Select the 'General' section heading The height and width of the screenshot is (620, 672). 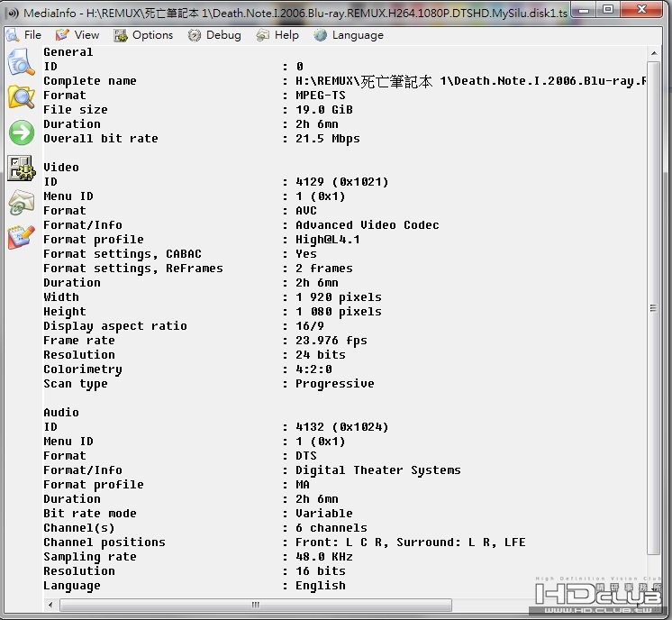(68, 52)
